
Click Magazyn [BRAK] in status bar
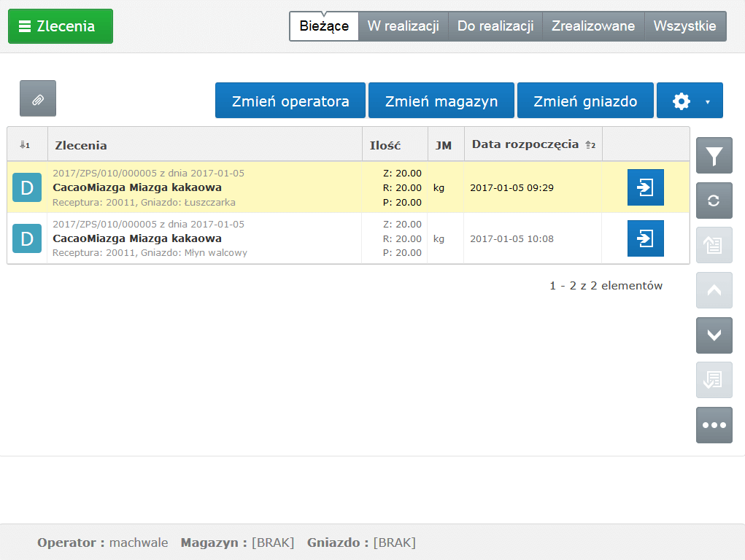pyautogui.click(x=238, y=542)
